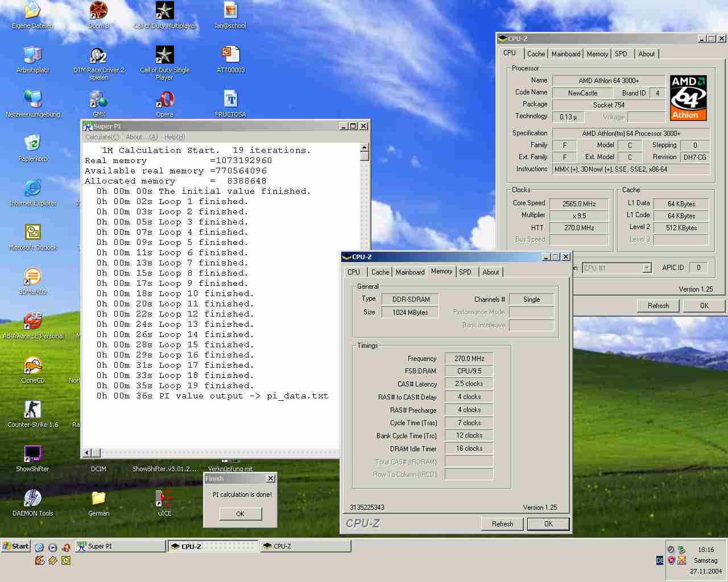Click Super PI scrollbar up arrow

tap(365, 148)
